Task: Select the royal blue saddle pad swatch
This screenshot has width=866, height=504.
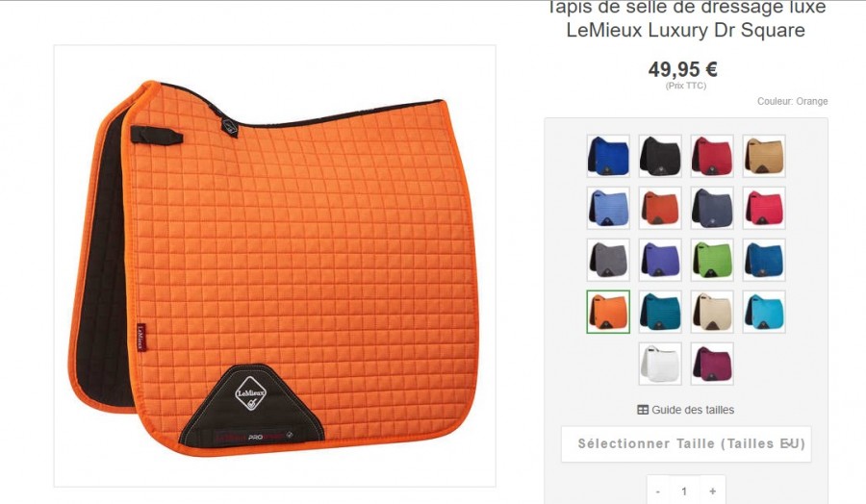Action: 608,156
